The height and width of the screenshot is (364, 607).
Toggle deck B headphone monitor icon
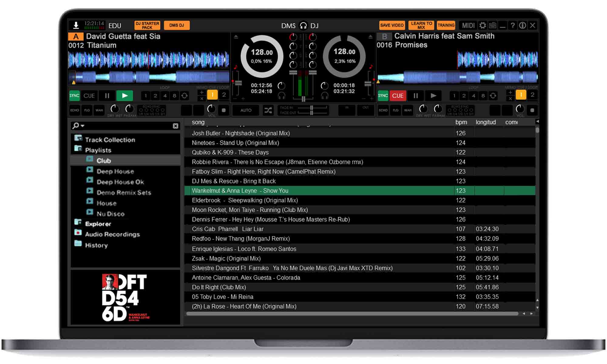click(x=325, y=96)
